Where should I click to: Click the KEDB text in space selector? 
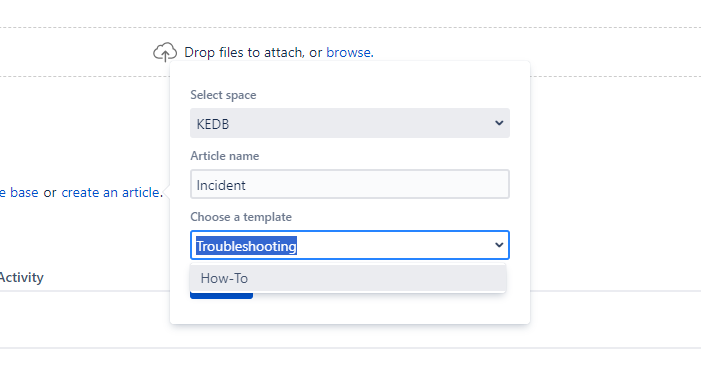coord(213,124)
